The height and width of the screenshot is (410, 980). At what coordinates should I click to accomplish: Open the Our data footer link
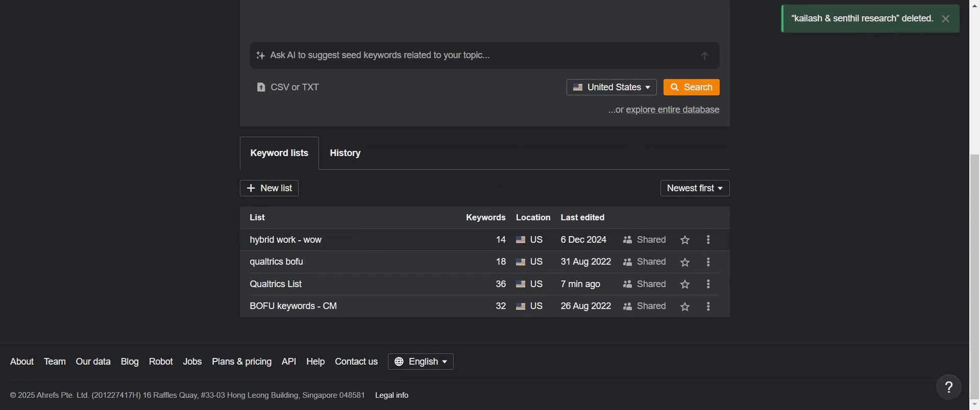(93, 362)
